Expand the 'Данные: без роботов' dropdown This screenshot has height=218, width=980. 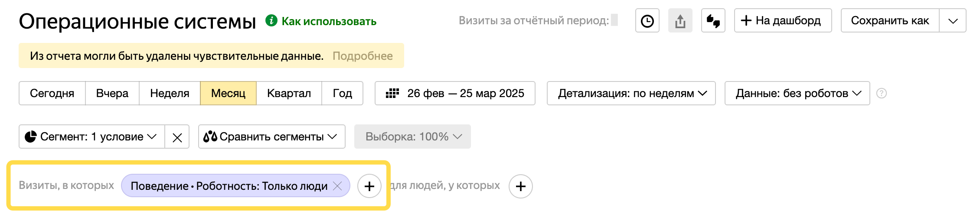[797, 93]
